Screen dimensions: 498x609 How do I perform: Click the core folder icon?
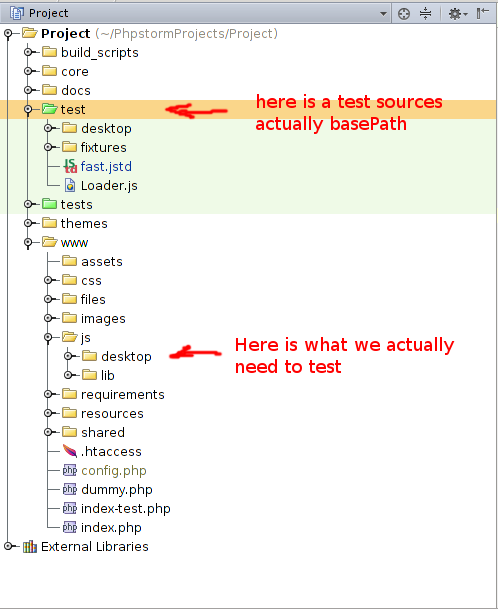(x=49, y=71)
